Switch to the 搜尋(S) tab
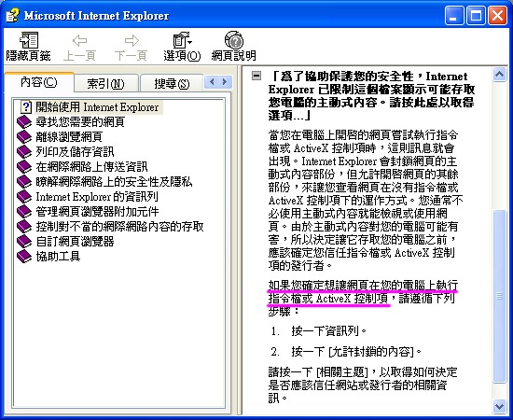Screen dimensions: 513x420 172,84
